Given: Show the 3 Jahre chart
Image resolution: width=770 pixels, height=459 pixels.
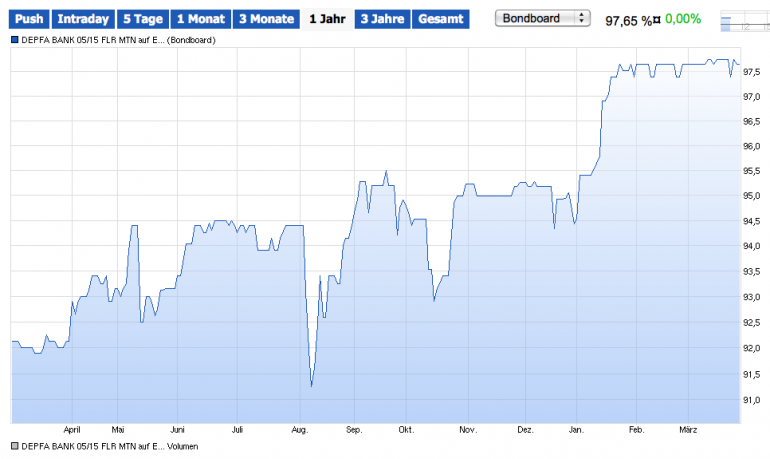Looking at the screenshot, I should click(x=382, y=19).
